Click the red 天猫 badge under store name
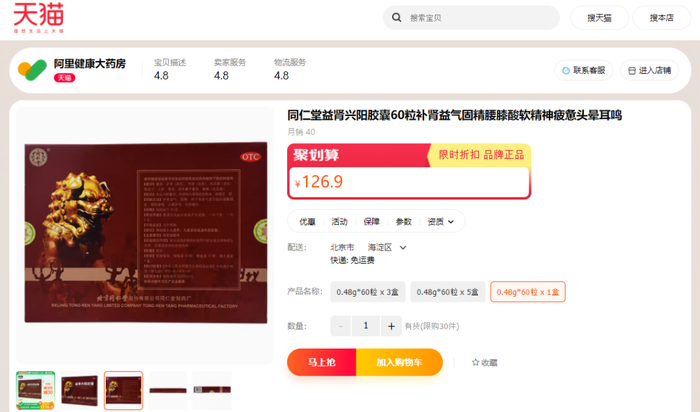The image size is (700, 412). tap(64, 78)
